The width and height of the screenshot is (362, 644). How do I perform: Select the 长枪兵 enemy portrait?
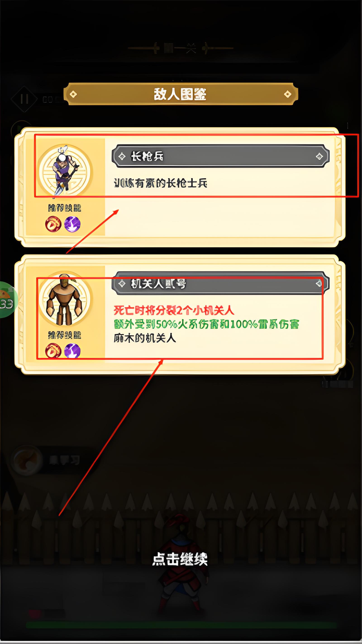65,170
